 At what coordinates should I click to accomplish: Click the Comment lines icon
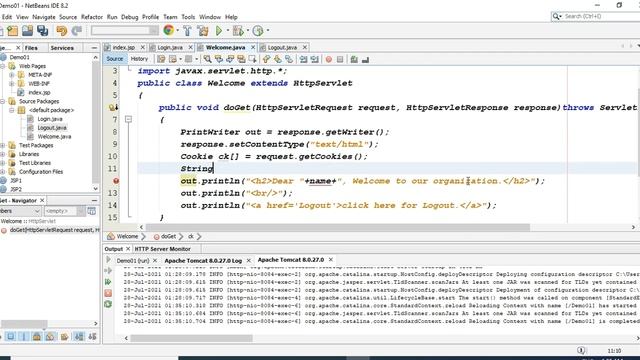[354, 60]
